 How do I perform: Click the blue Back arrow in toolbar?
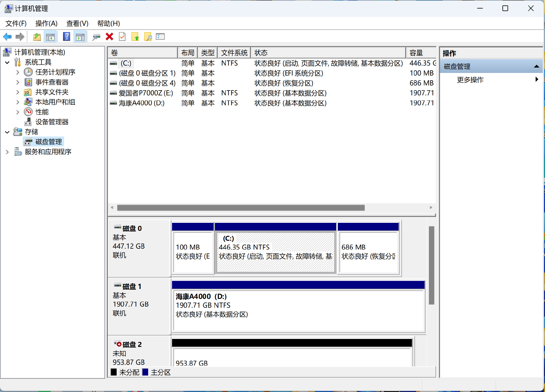7,37
